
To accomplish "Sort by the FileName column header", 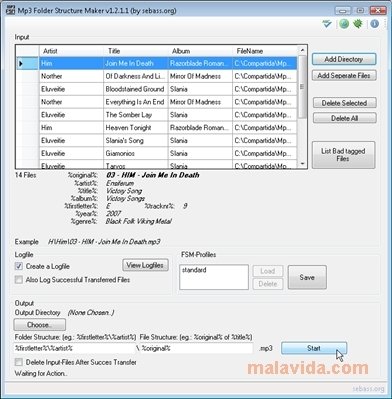I will (x=264, y=51).
